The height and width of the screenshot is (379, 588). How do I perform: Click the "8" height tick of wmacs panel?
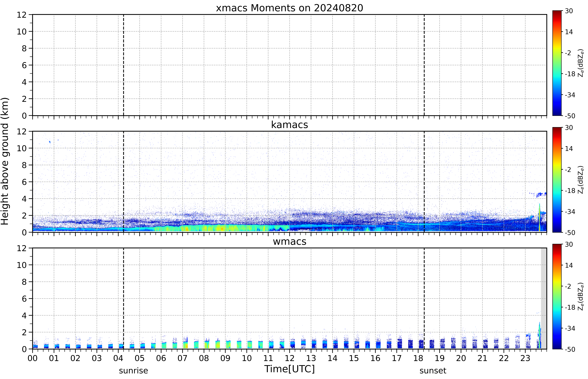(24, 282)
